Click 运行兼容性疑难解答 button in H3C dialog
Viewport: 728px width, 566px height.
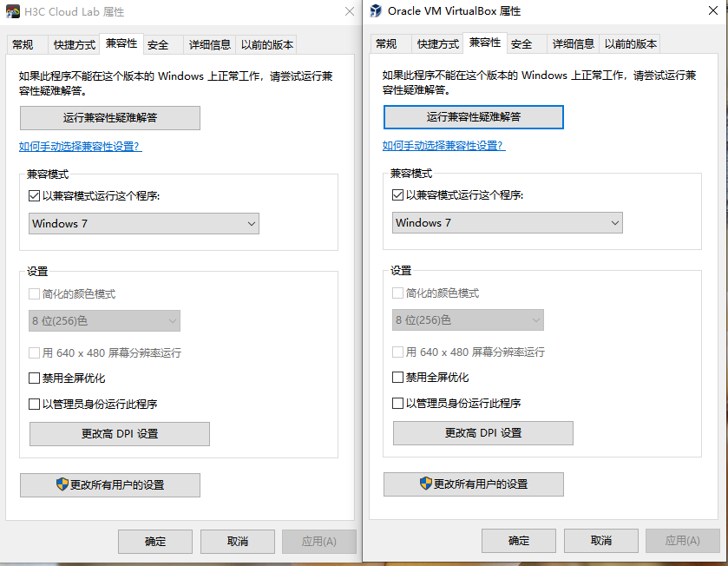(110, 118)
